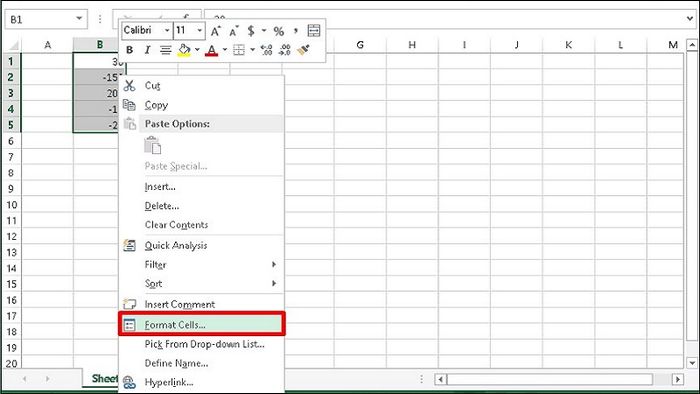
Task: Apply comma style format
Action: coord(296,31)
